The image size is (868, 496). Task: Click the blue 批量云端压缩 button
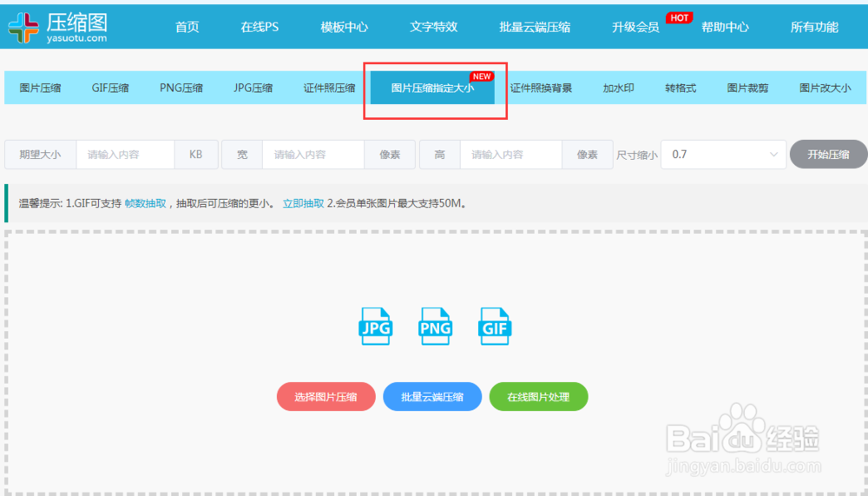tap(432, 397)
